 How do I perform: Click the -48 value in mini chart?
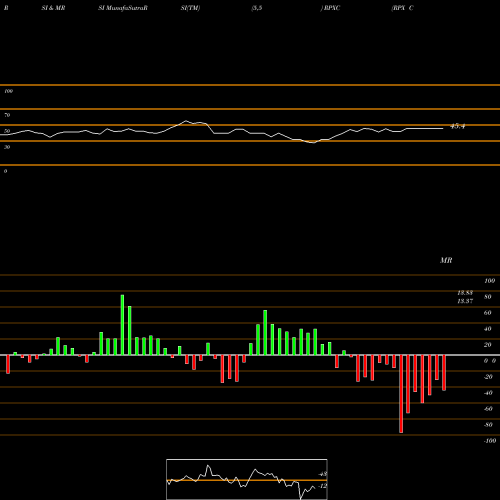click(322, 474)
